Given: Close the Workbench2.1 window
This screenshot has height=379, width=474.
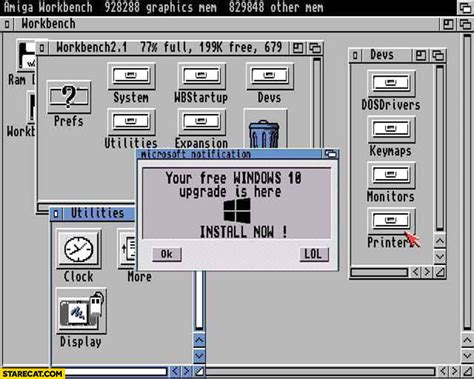Looking at the screenshot, I should [x=42, y=48].
